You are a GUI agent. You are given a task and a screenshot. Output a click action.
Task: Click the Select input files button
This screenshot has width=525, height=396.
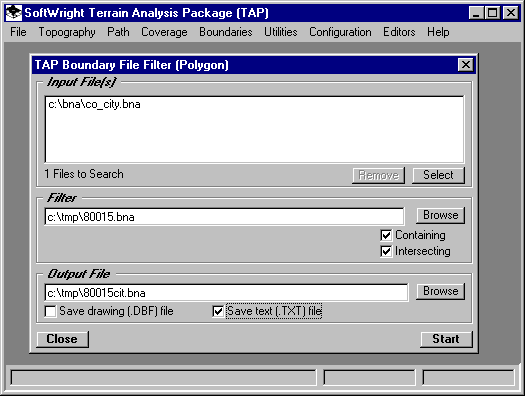point(438,175)
